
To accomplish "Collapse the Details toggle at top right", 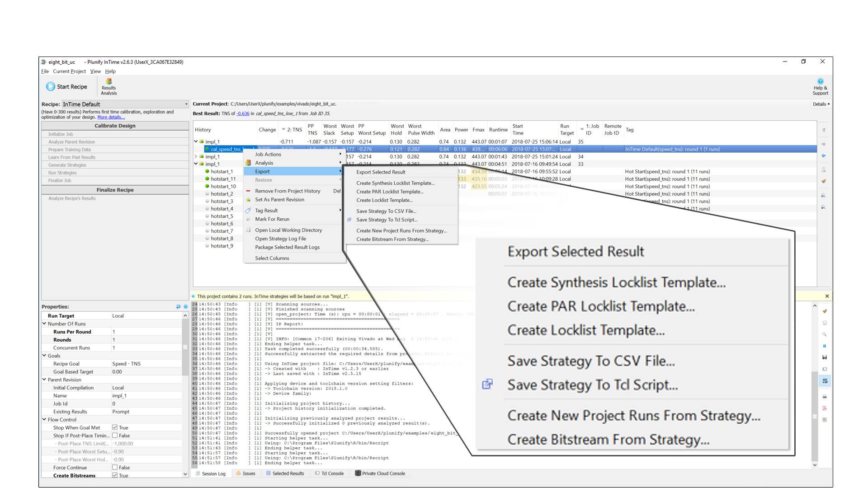I will [x=821, y=104].
